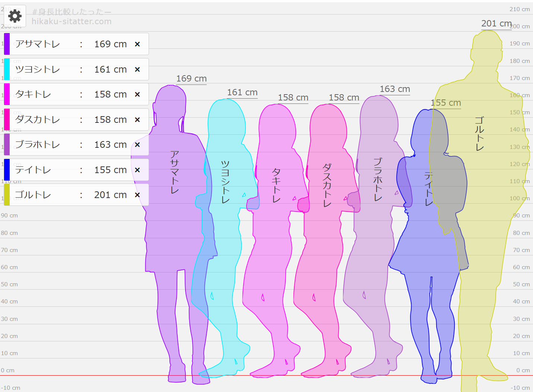Click the purple swatch for アサマトレ

(7, 44)
